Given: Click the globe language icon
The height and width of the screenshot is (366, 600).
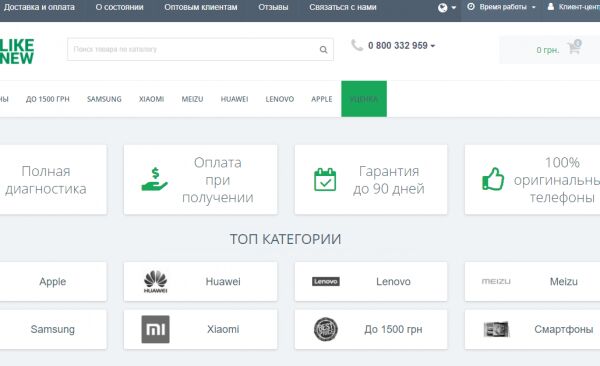Looking at the screenshot, I should coord(443,8).
